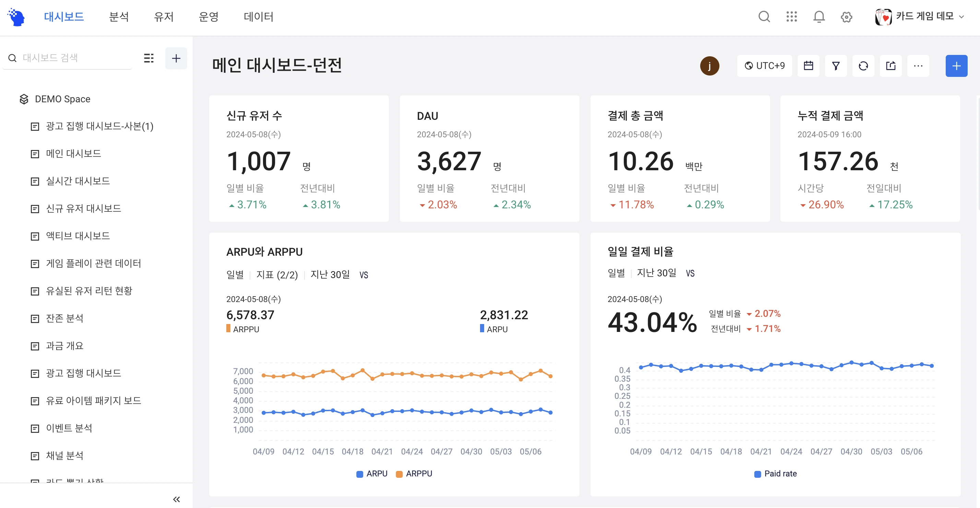
Task: Refresh the dashboard data
Action: [863, 66]
